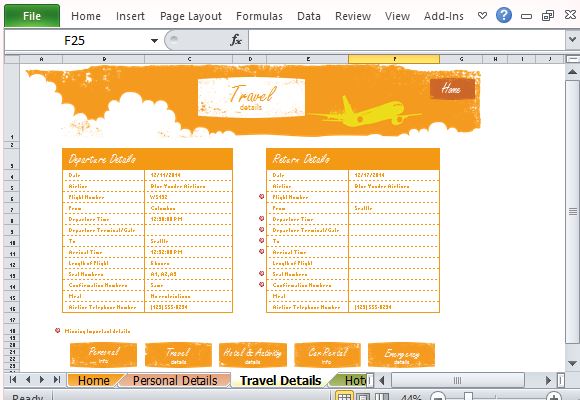Select column C header

(189, 59)
